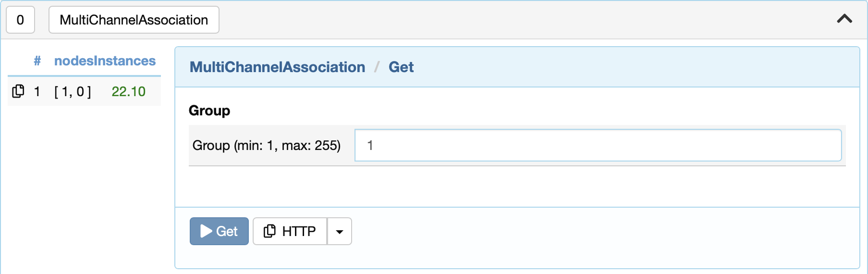The width and height of the screenshot is (868, 274).
Task: Click the green 22.10 timestamp value
Action: (x=128, y=91)
